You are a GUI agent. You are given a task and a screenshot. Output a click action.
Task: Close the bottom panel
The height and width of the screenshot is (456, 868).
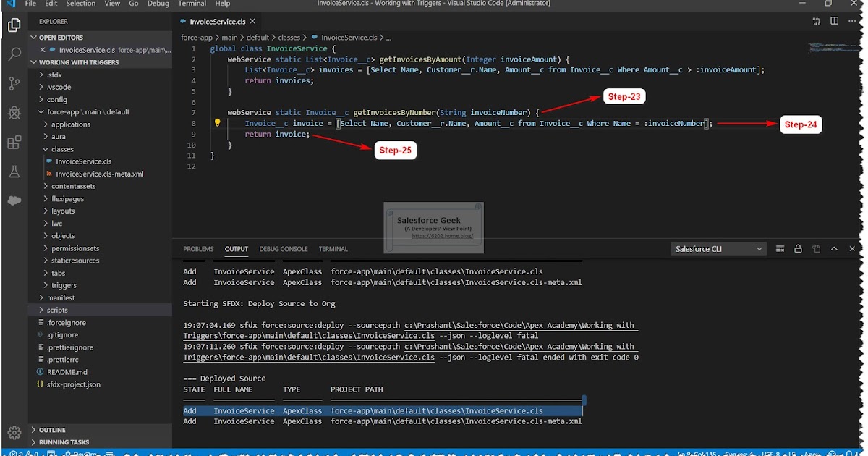click(x=852, y=248)
